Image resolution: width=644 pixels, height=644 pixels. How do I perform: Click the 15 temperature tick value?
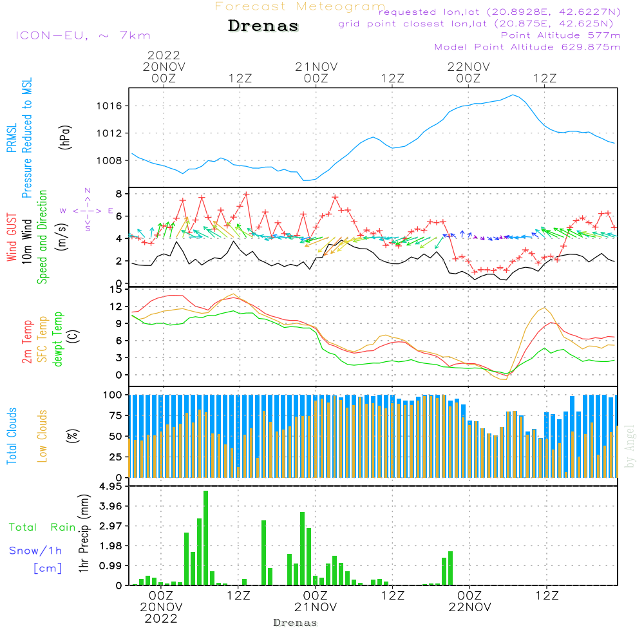pyautogui.click(x=116, y=290)
